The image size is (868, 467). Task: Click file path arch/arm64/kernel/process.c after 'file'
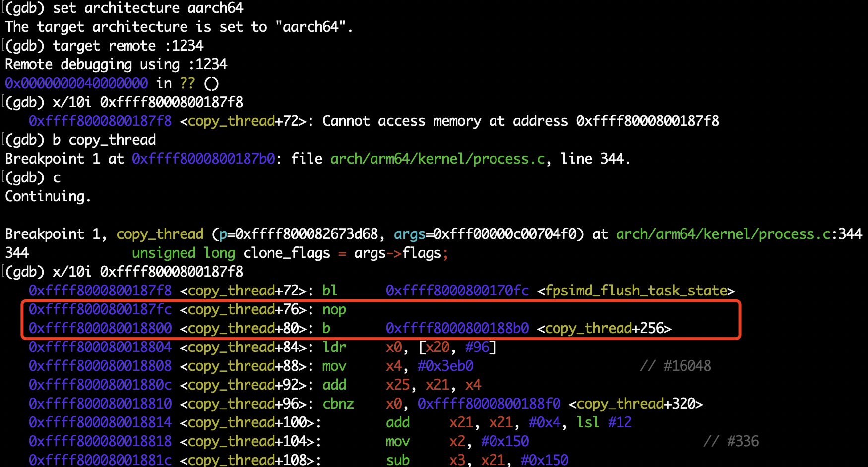click(437, 159)
